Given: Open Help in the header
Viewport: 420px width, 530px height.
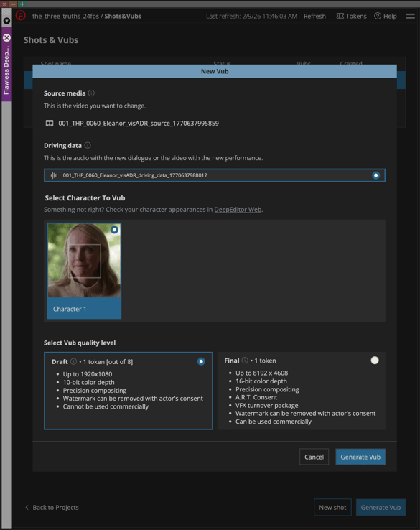Looking at the screenshot, I should coord(386,16).
